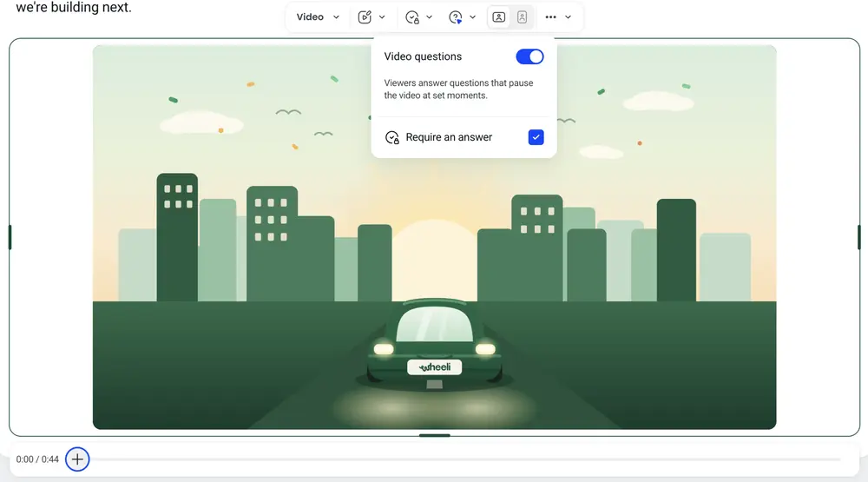Image resolution: width=868 pixels, height=482 pixels.
Task: Click the lock-check icon beside Require an answer
Action: (392, 137)
